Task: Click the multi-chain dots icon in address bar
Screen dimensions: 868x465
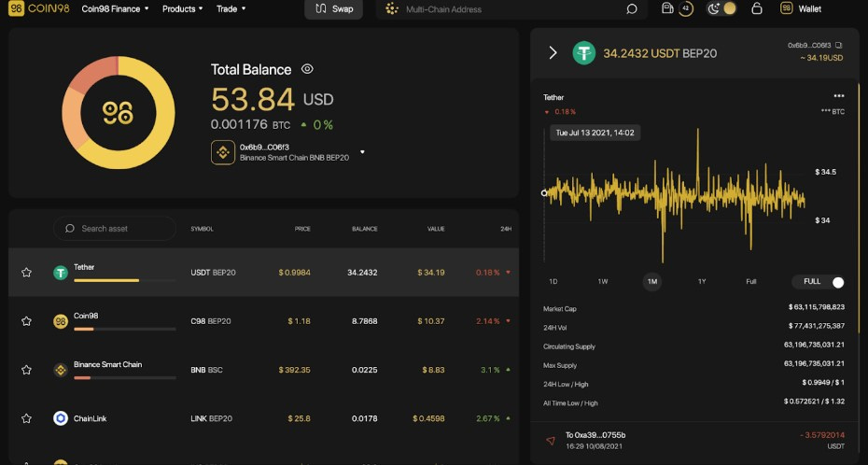Action: pyautogui.click(x=392, y=8)
